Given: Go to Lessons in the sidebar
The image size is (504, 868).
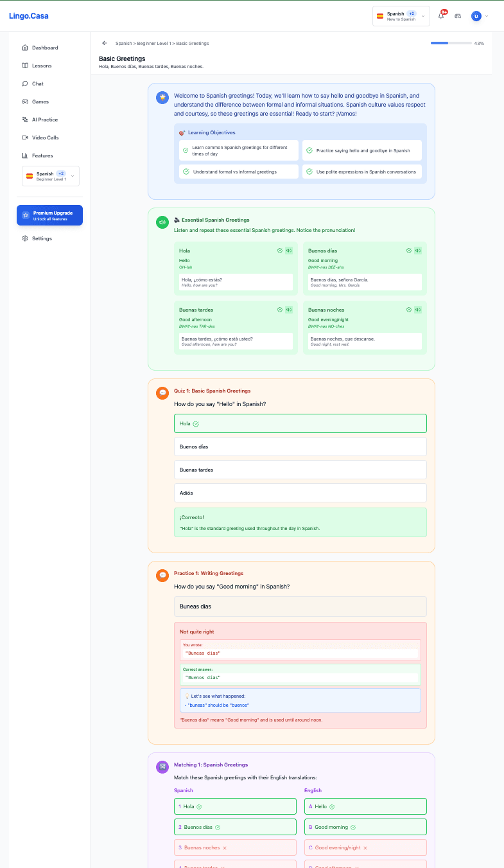Looking at the screenshot, I should pos(42,66).
